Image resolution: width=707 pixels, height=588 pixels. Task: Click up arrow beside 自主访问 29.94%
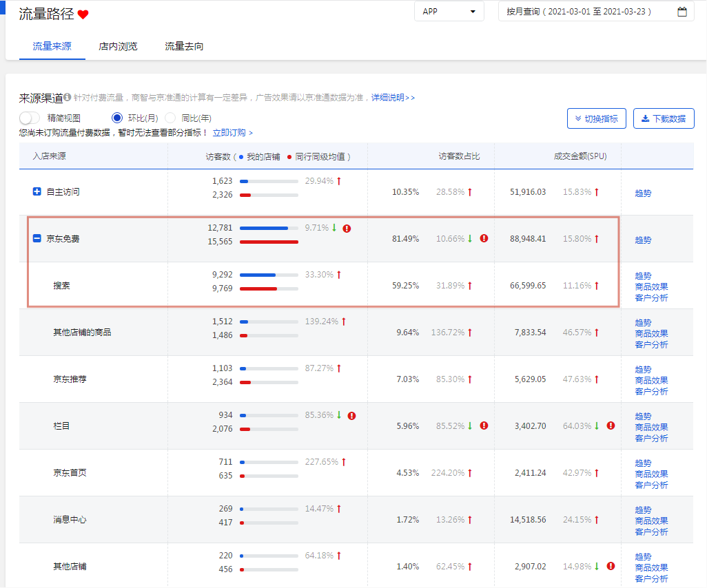pyautogui.click(x=339, y=181)
